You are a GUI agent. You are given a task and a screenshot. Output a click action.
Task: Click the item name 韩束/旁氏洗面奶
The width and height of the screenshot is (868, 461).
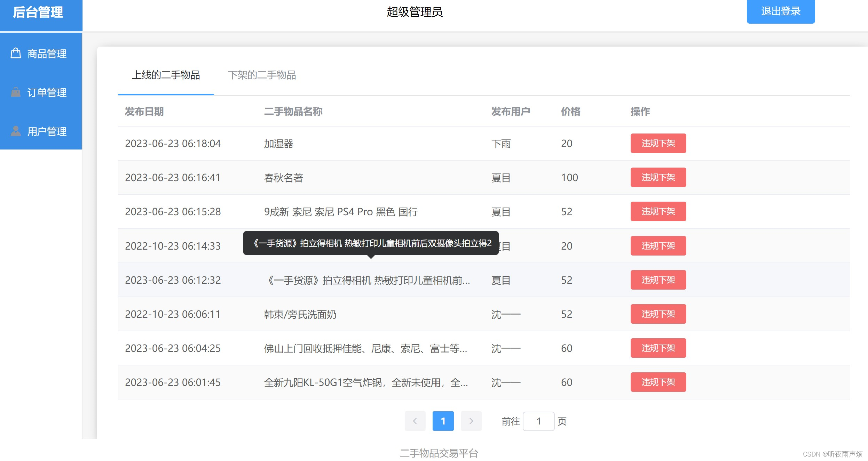click(x=300, y=314)
